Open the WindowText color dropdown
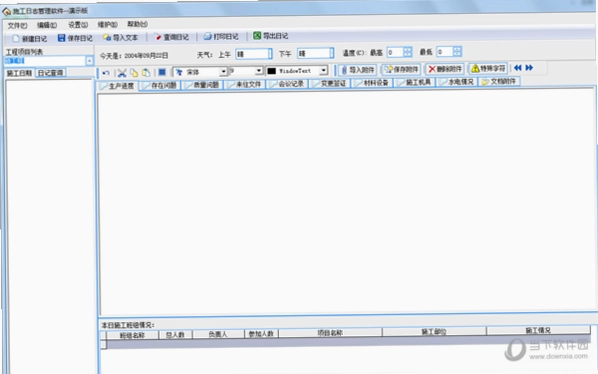 pyautogui.click(x=323, y=71)
